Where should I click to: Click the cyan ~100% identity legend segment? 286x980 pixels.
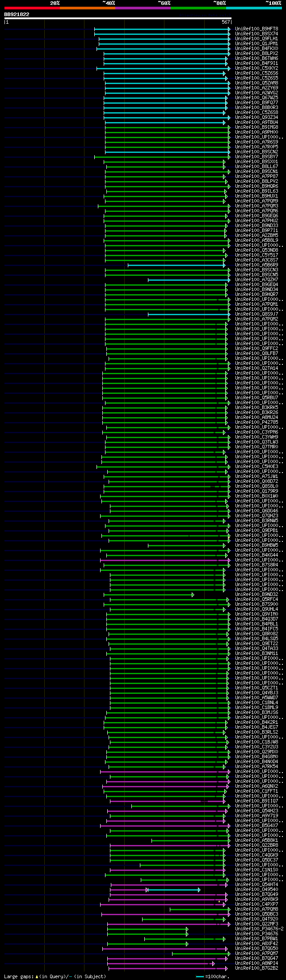click(254, 8)
